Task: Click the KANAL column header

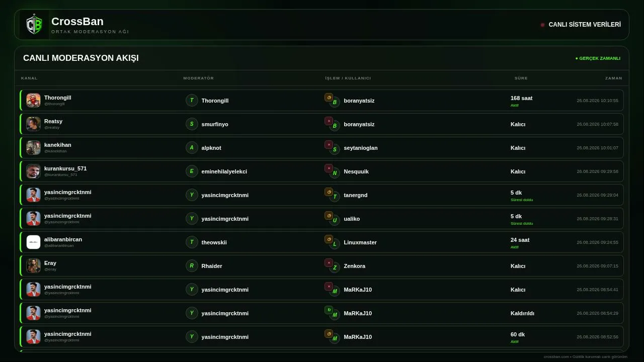Action: click(29, 78)
